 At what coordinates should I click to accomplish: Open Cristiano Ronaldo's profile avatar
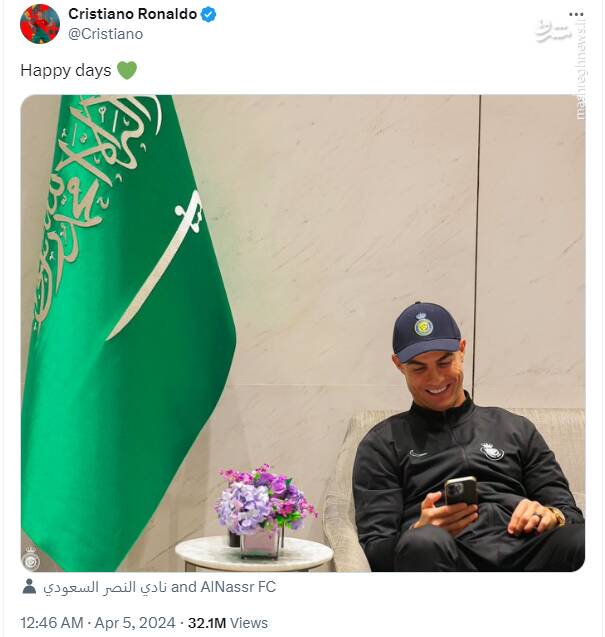click(39, 24)
